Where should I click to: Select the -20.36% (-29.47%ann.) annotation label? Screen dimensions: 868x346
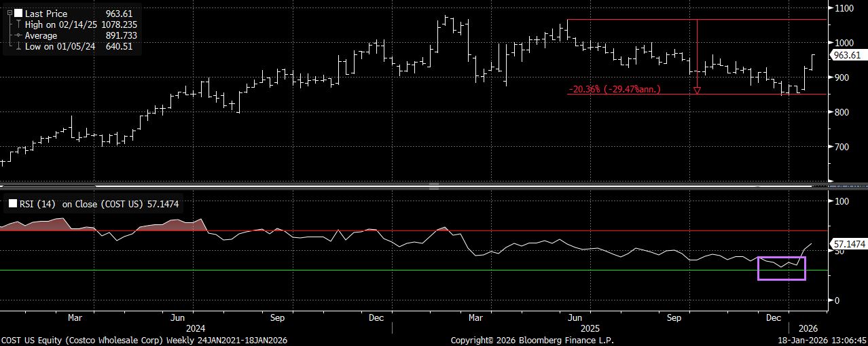(615, 89)
